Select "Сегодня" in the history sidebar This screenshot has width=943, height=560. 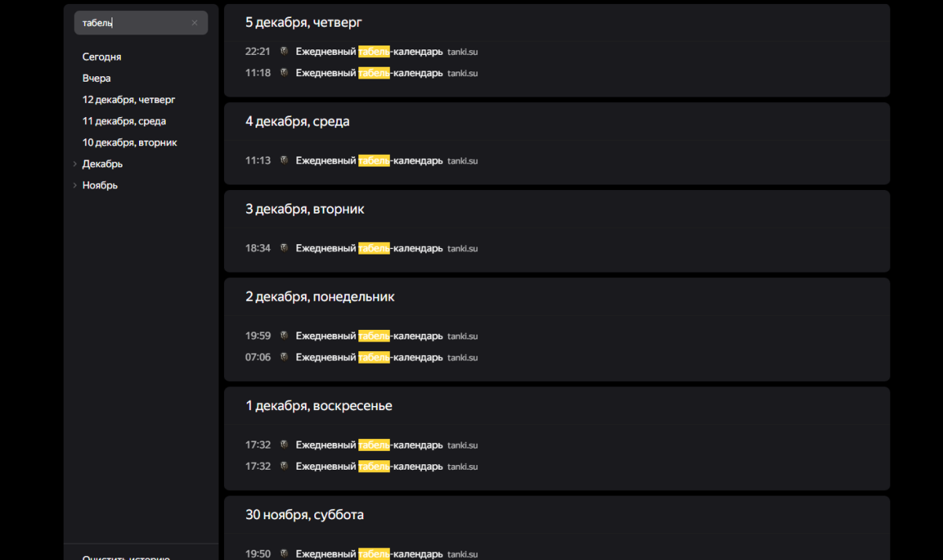point(101,57)
